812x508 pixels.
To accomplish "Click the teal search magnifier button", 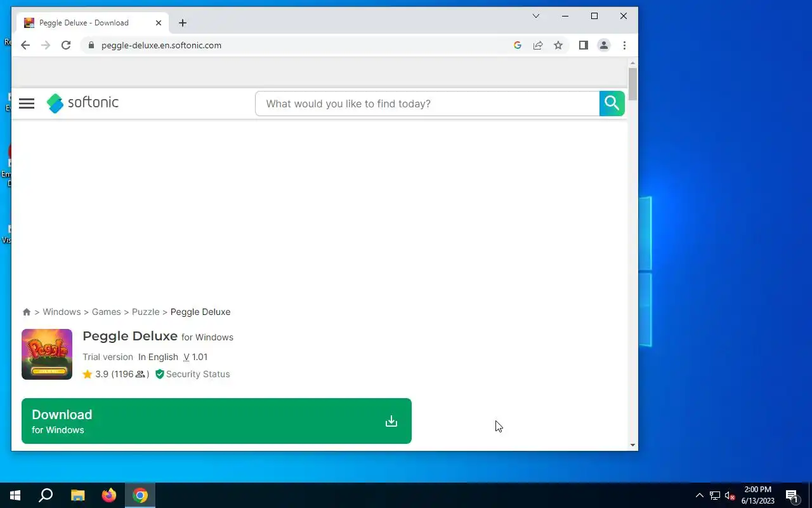I will [x=612, y=104].
